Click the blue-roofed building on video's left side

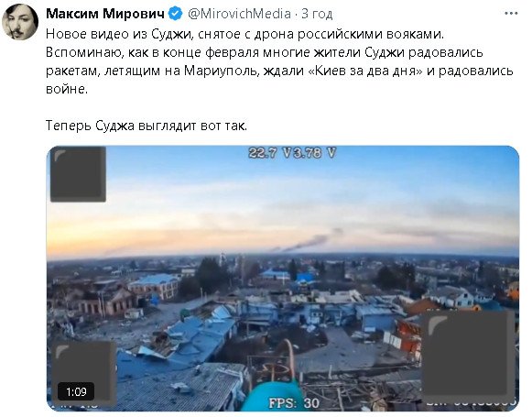coord(156,285)
